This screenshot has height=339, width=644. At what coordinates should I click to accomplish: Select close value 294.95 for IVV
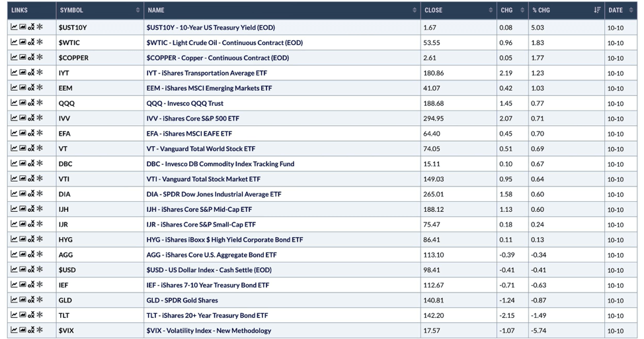click(433, 119)
